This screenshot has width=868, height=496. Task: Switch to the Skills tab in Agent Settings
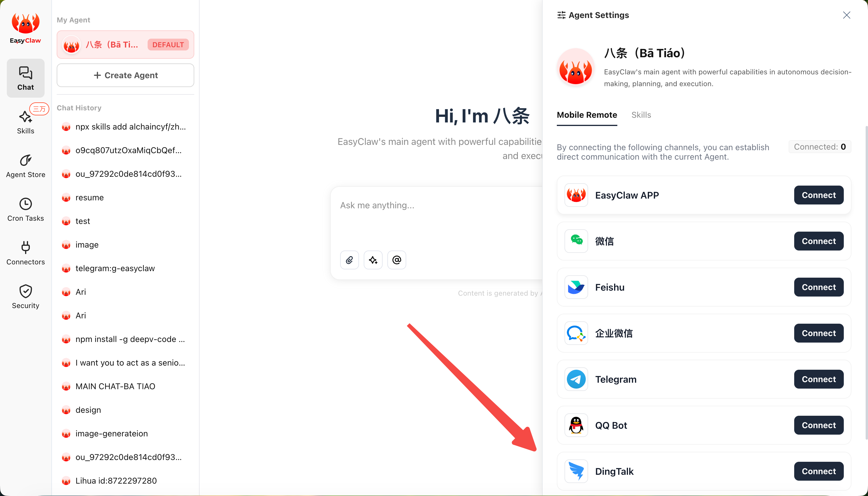point(641,115)
